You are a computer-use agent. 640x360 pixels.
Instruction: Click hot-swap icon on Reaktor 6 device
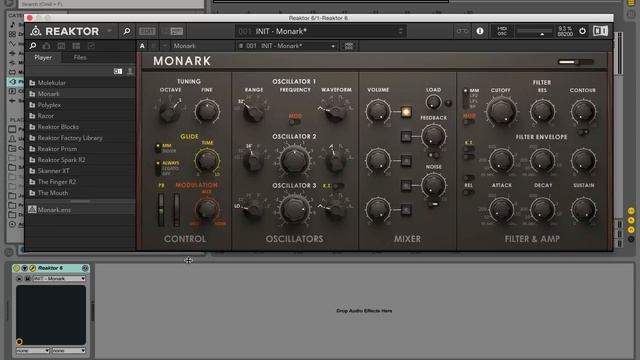[x=85, y=268]
